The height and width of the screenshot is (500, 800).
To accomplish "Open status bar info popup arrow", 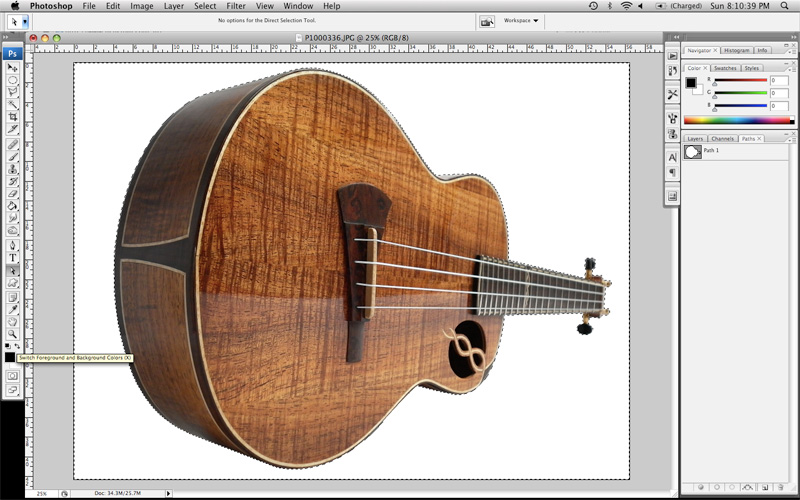I will tap(168, 493).
